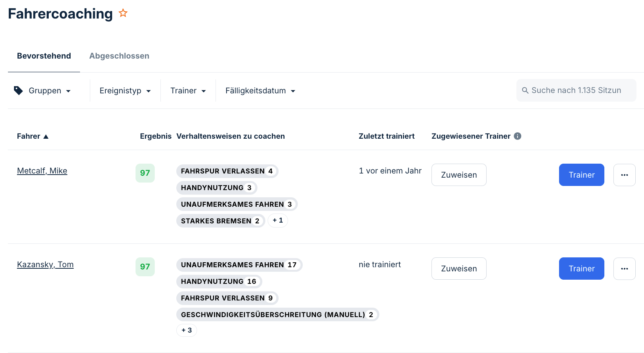Focus the Suche nach Sitzungen search field
The image size is (644, 353).
(576, 90)
